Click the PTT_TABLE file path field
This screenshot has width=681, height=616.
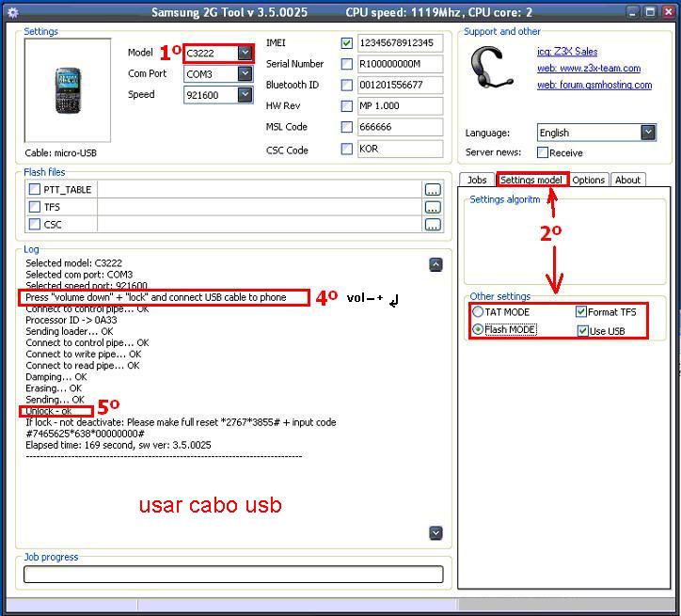pyautogui.click(x=260, y=190)
